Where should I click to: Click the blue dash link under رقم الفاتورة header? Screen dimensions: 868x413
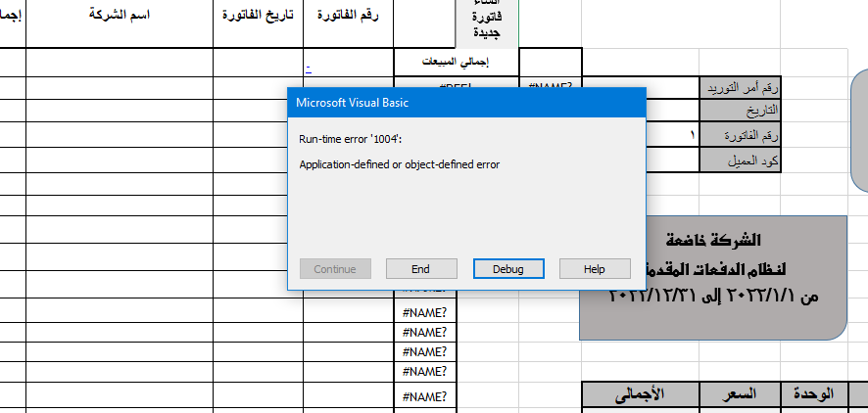(309, 69)
